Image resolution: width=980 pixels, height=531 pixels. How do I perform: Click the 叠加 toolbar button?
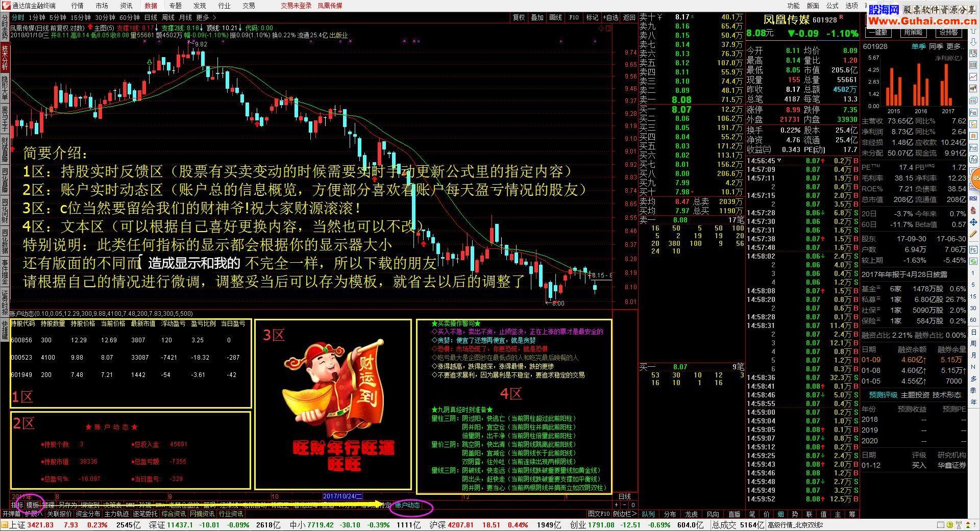pyautogui.click(x=537, y=17)
